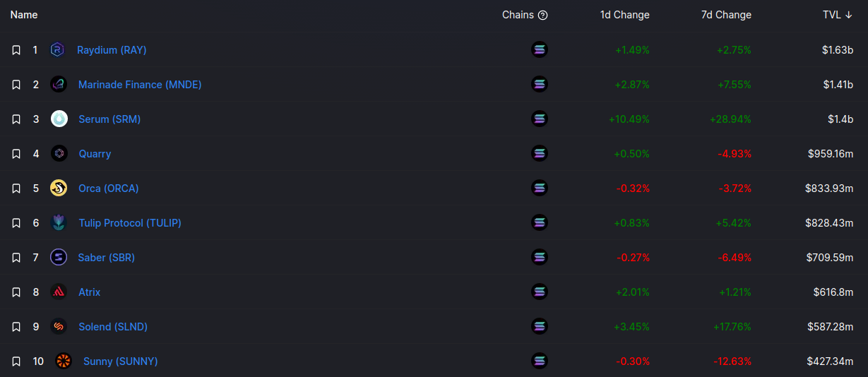This screenshot has width=868, height=377.
Task: Click the Orca protocol logo icon
Action: point(59,188)
